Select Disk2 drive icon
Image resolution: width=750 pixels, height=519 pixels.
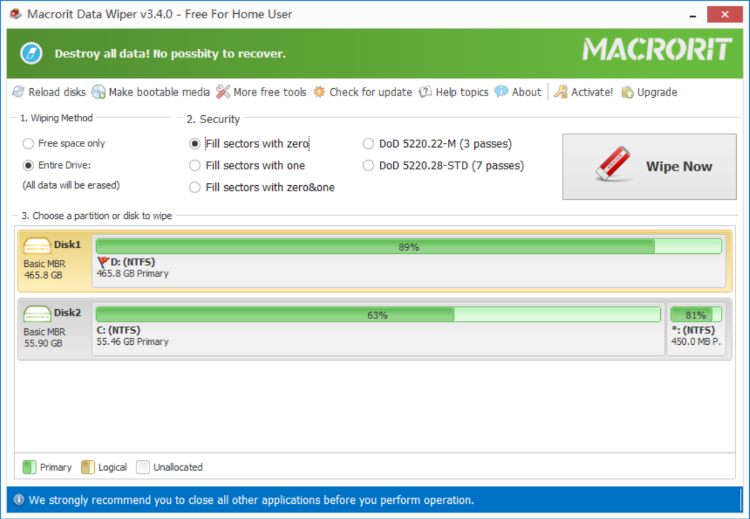[37, 314]
